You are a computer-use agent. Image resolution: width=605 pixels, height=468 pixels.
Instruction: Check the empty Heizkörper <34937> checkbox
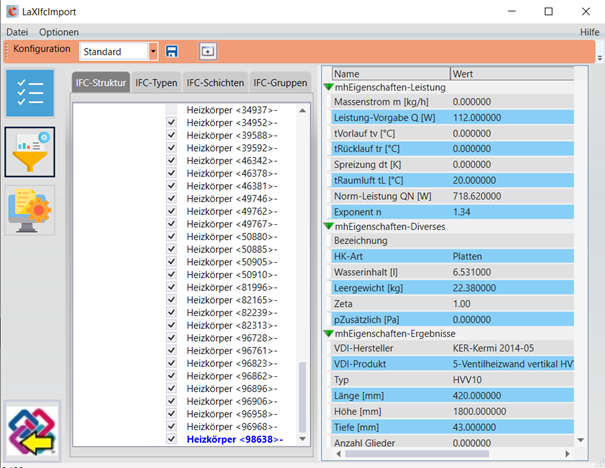pyautogui.click(x=171, y=110)
